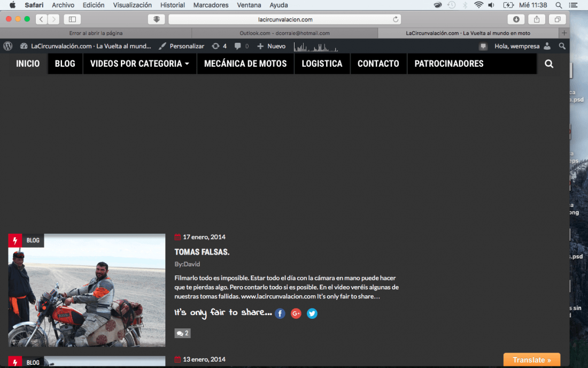Reload the page via address bar icon
The height and width of the screenshot is (368, 588).
coord(395,19)
